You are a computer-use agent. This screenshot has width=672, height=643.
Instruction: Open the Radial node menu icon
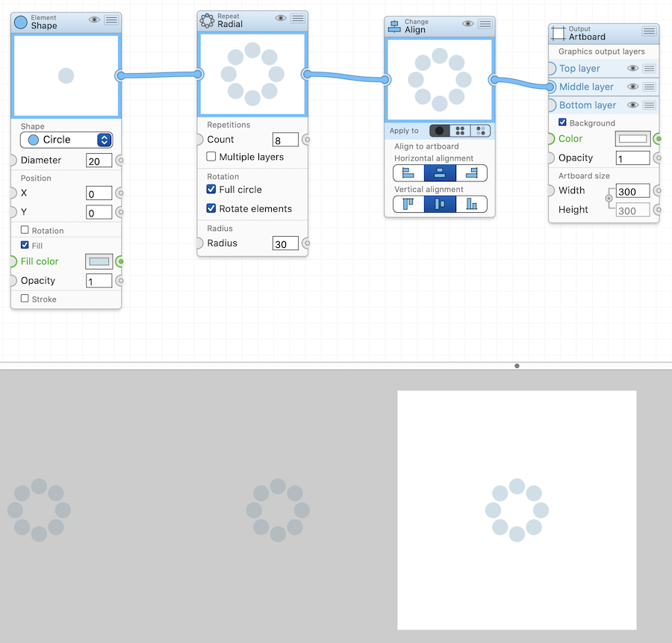coord(298,18)
